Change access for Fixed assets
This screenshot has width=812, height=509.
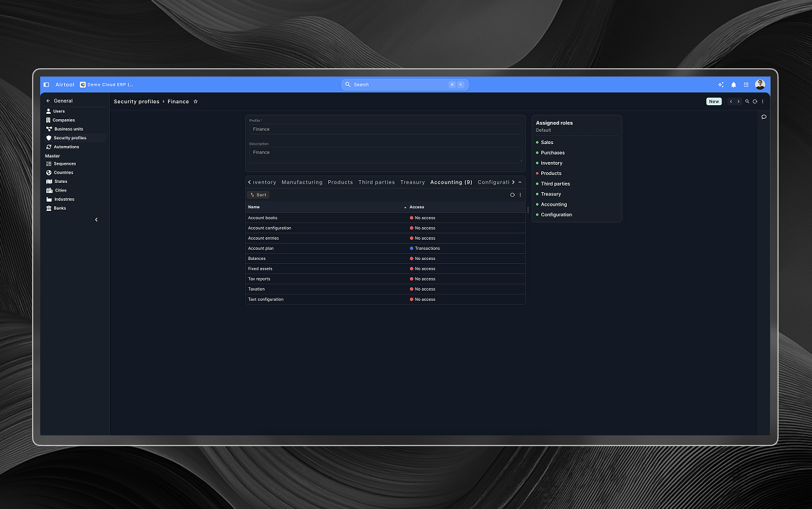click(423, 269)
